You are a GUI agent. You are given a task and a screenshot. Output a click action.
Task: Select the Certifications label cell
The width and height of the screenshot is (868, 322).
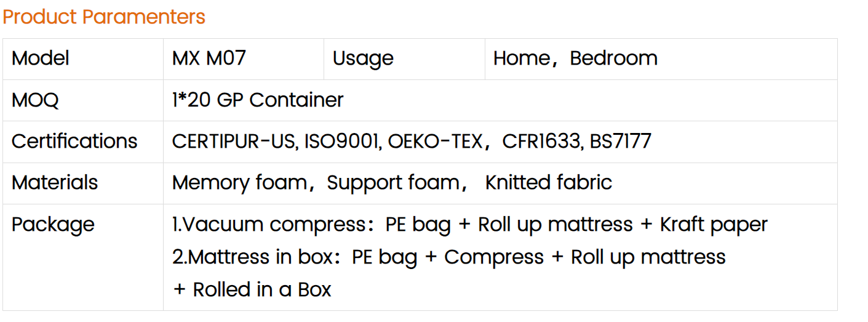pos(83,142)
